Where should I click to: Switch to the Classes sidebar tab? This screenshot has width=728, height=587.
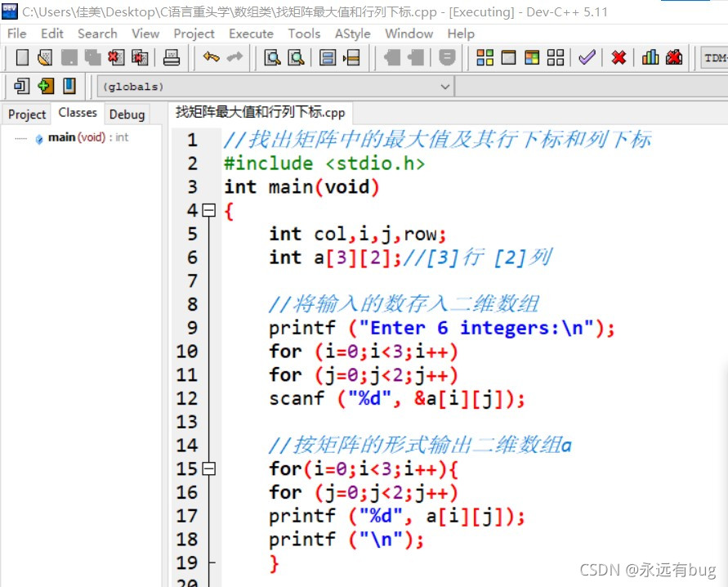pyautogui.click(x=78, y=113)
